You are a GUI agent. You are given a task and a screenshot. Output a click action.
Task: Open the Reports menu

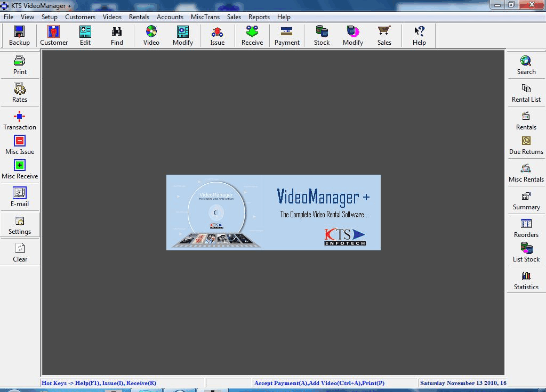pyautogui.click(x=259, y=17)
